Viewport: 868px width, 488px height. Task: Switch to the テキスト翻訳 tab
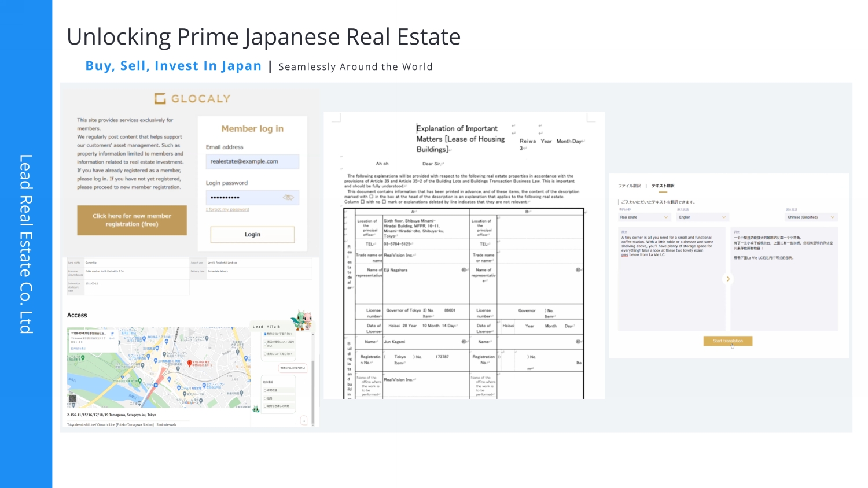click(663, 186)
